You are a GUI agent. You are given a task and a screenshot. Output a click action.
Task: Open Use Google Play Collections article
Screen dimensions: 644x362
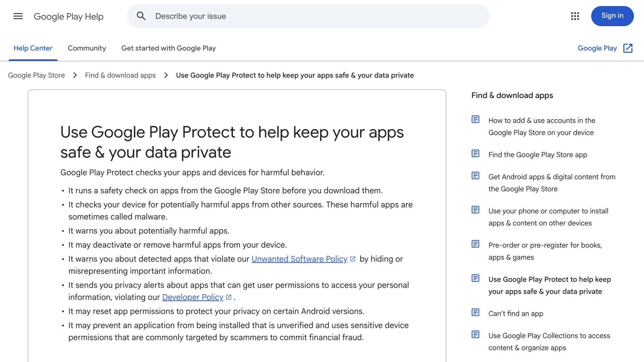click(x=549, y=342)
